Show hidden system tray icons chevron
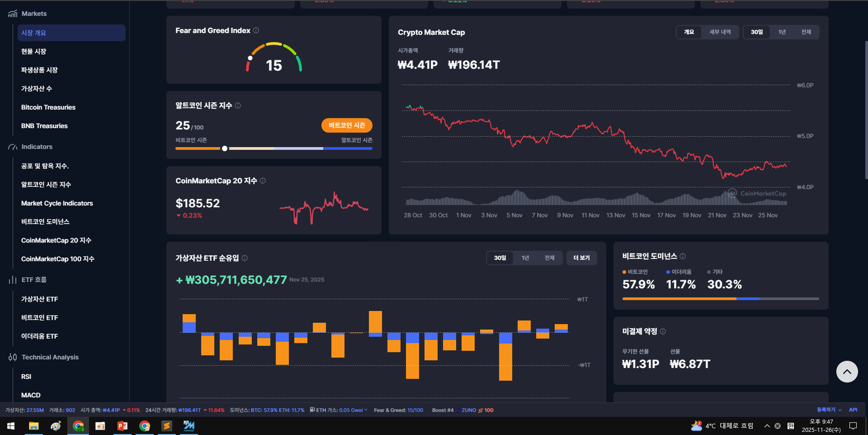Image resolution: width=868 pixels, height=435 pixels. [767, 426]
